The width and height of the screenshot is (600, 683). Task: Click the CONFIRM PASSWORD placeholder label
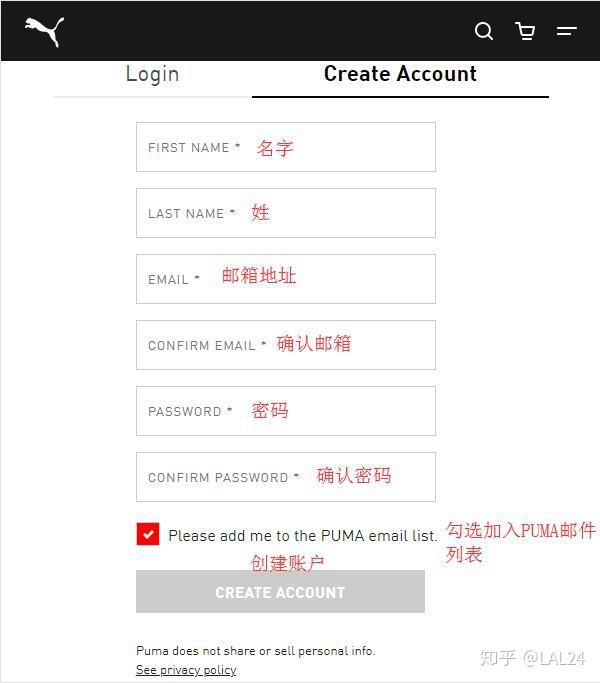point(223,477)
